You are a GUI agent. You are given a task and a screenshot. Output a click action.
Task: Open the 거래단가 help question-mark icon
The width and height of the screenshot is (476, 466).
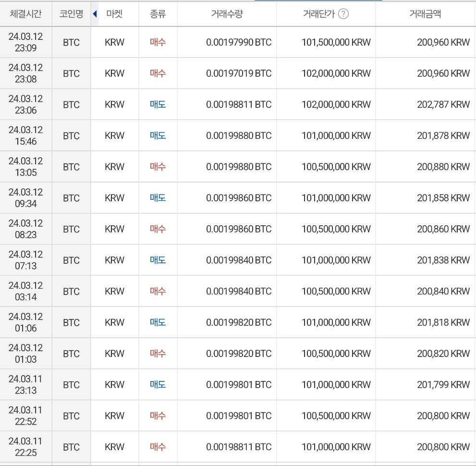coord(343,13)
